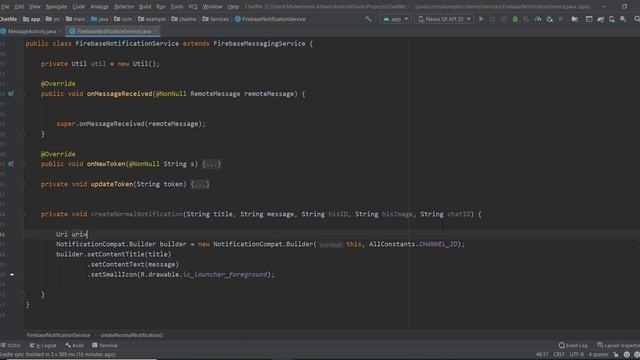
Task: Click the app module breadcrumb
Action: pos(32,19)
